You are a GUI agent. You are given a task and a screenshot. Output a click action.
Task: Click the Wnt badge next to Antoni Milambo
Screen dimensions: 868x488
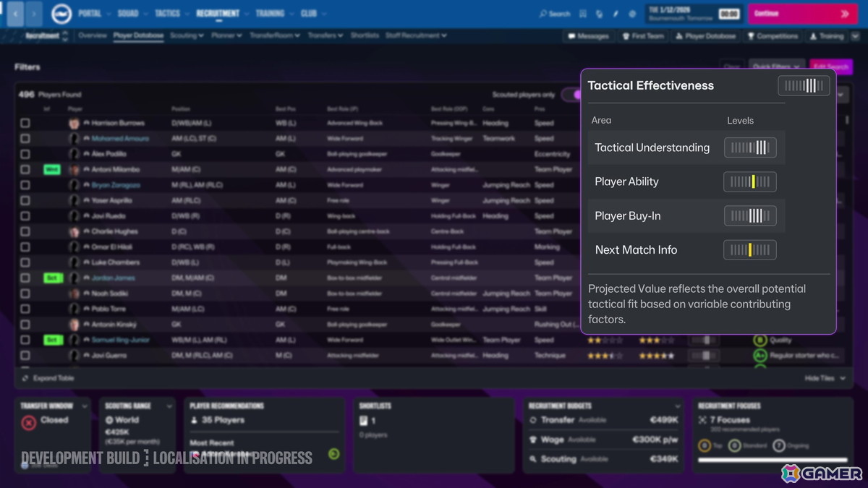pyautogui.click(x=52, y=169)
